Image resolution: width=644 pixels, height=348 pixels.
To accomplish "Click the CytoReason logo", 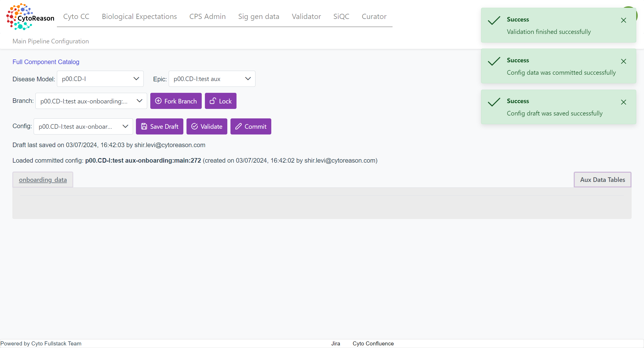I will 30,17.
